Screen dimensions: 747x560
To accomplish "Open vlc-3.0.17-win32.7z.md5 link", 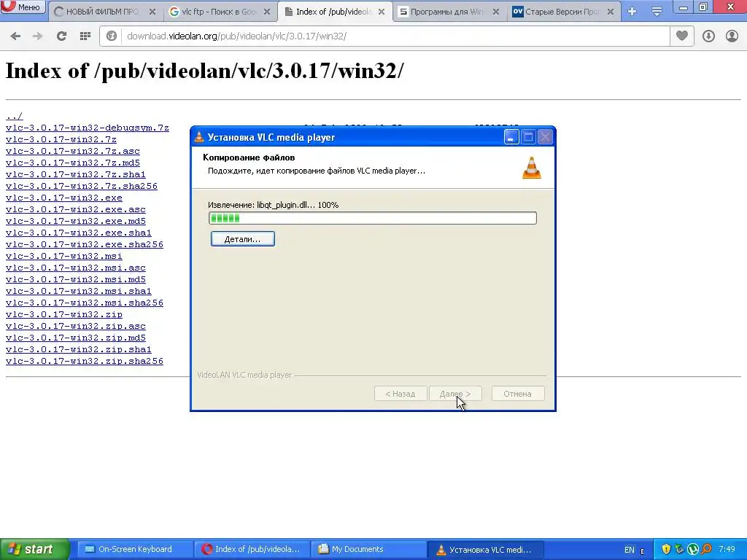I will [x=73, y=163].
